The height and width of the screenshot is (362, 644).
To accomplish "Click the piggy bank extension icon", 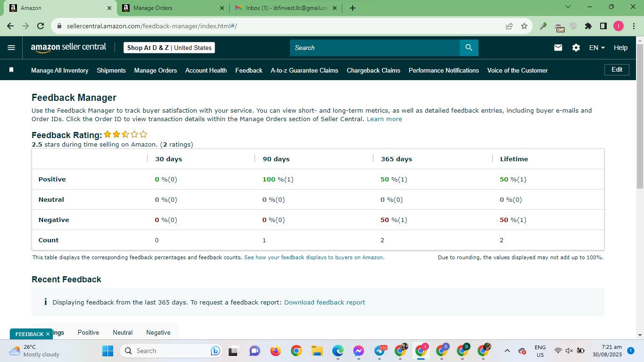I will [573, 26].
